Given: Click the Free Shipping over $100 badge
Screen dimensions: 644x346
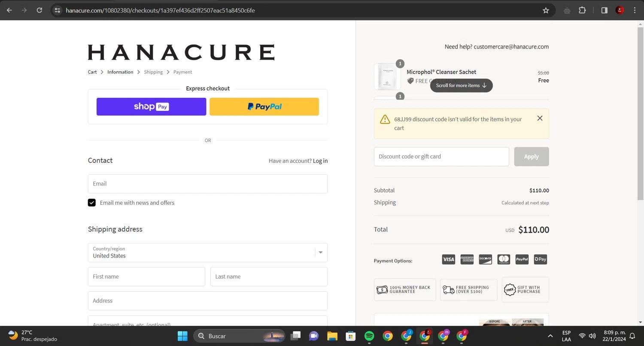Looking at the screenshot, I should point(468,290).
